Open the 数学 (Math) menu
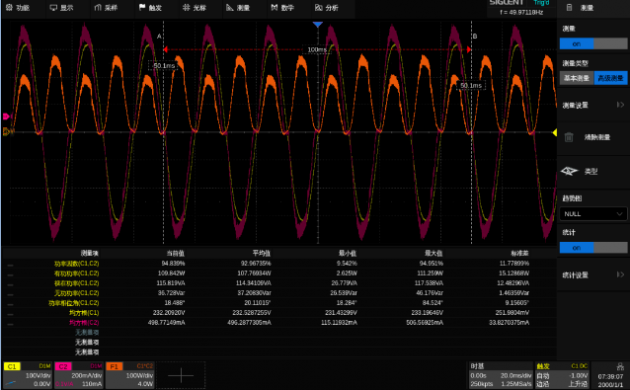This screenshot has width=630, height=390. click(282, 8)
